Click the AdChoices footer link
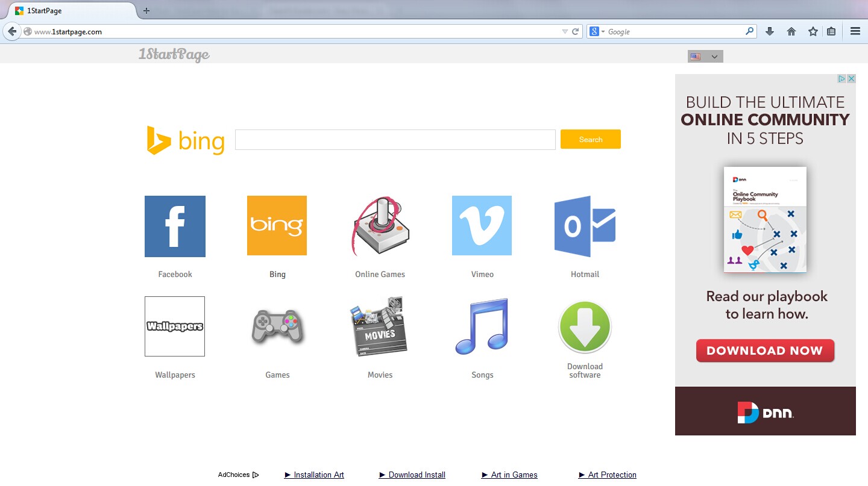Screen dimensions: 868x486 238,475
